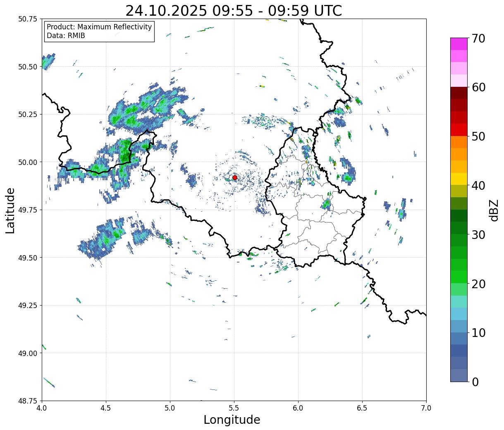Click the plot title with date and time
This screenshot has height=430, width=504.
pyautogui.click(x=234, y=11)
